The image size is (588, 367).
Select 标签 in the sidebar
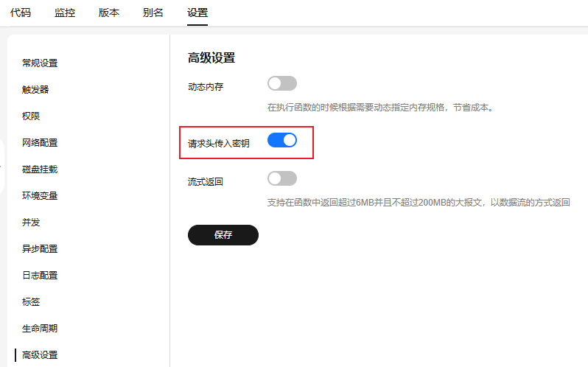(x=31, y=302)
